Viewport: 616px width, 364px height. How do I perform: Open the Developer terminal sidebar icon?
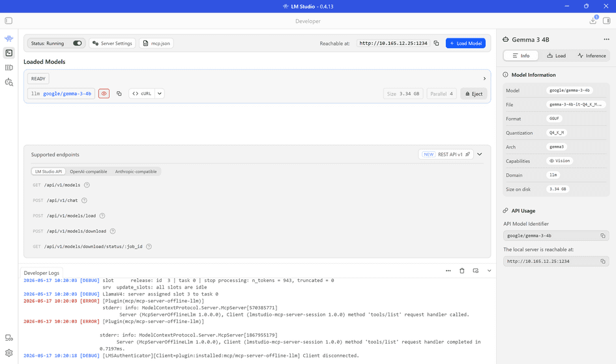click(x=8, y=53)
